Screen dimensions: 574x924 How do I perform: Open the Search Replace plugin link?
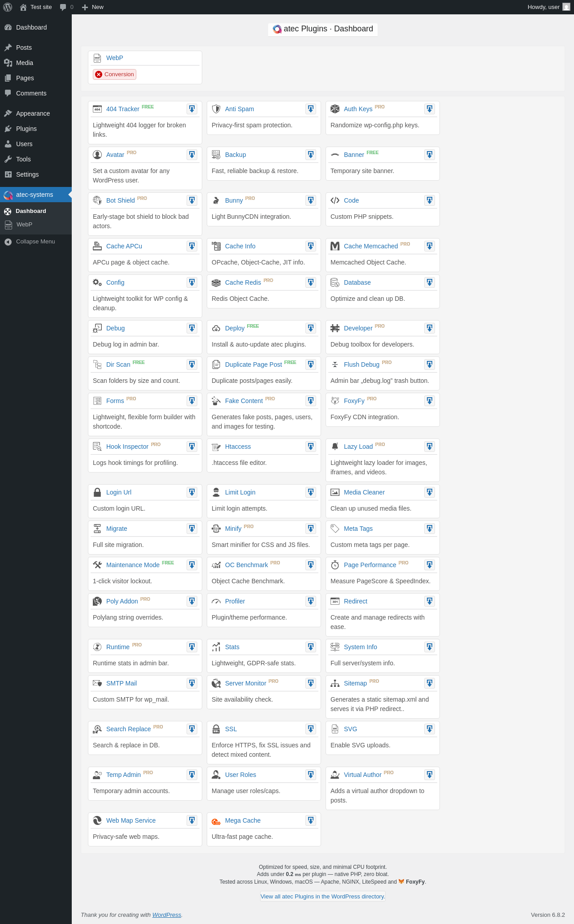(x=128, y=729)
